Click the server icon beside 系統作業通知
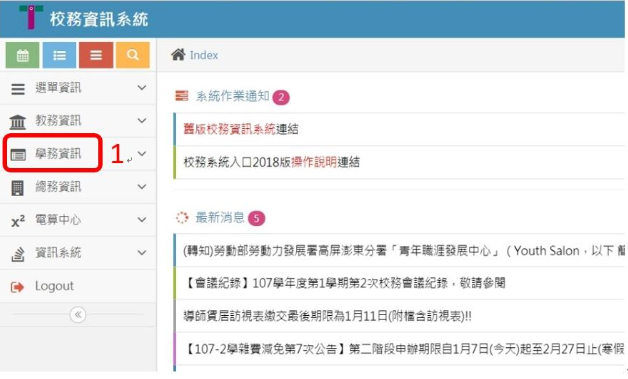This screenshot has width=628, height=379. [x=182, y=96]
